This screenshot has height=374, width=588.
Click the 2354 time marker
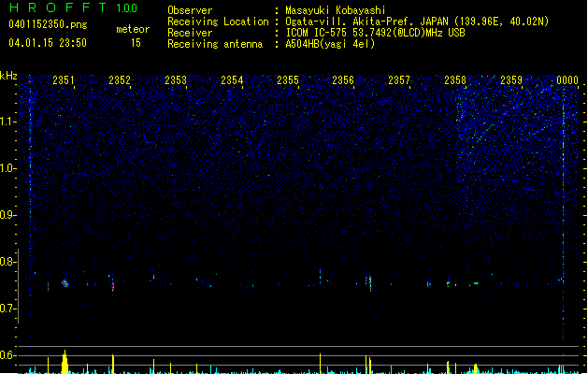232,80
